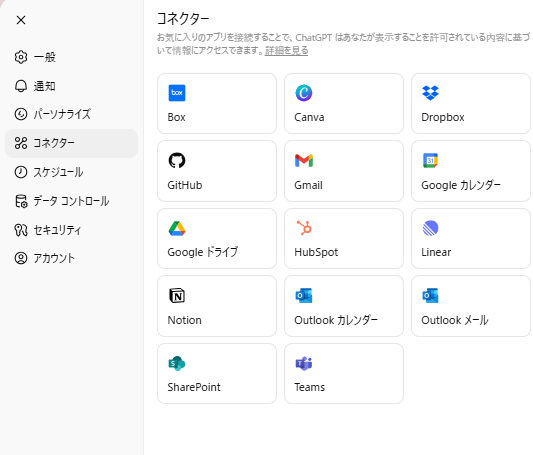Click the Google ドライブ triangle icon
The width and height of the screenshot is (533, 455).
[177, 228]
